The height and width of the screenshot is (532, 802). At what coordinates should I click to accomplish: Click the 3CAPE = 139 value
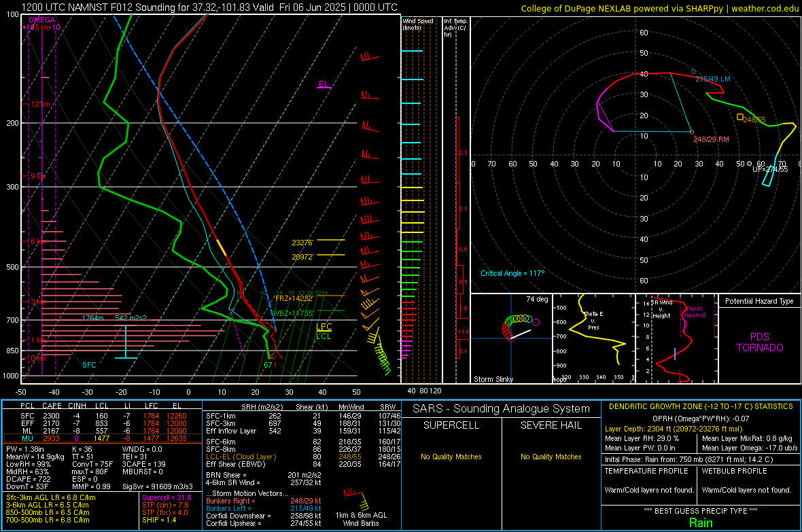143,464
